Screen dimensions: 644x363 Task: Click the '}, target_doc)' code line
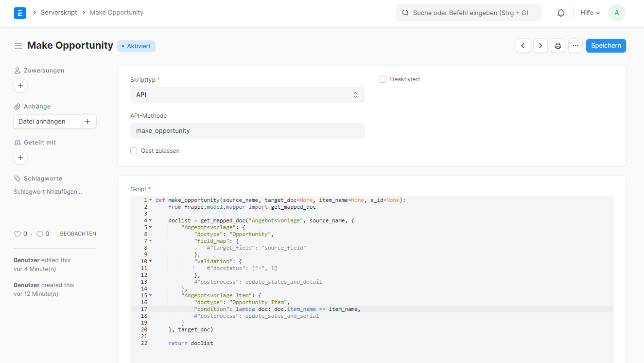point(191,329)
